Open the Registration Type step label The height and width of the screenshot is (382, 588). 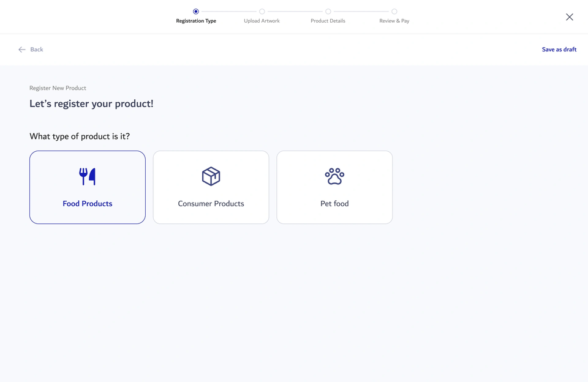pyautogui.click(x=196, y=21)
